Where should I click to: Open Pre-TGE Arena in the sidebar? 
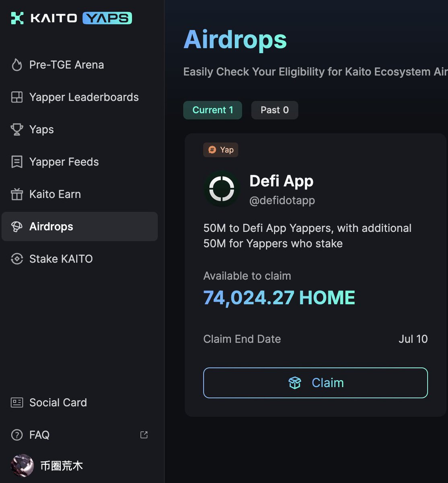point(80,65)
